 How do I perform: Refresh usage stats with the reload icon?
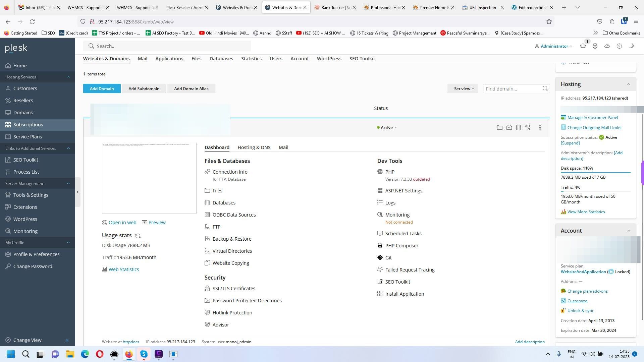click(138, 236)
